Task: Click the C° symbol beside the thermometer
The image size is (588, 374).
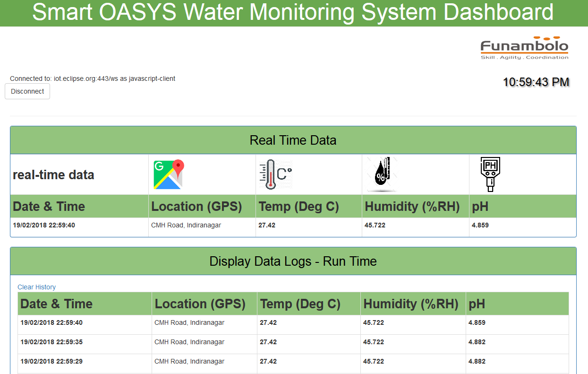Action: tap(284, 174)
